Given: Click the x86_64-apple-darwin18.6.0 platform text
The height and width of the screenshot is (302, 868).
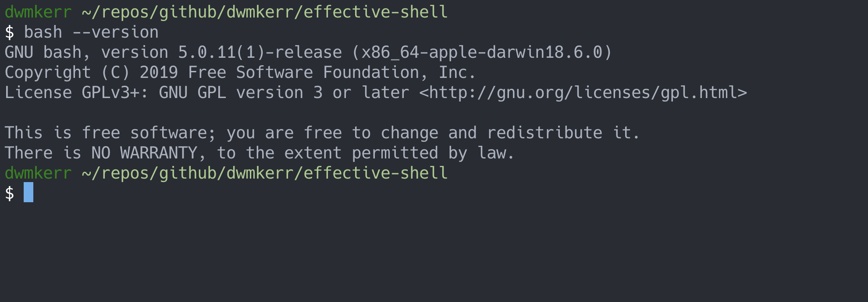Looking at the screenshot, I should pos(482,53).
